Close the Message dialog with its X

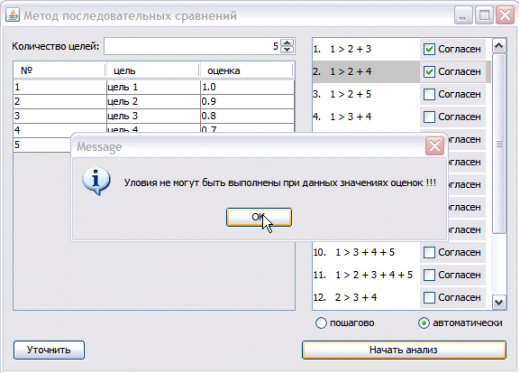pyautogui.click(x=434, y=146)
